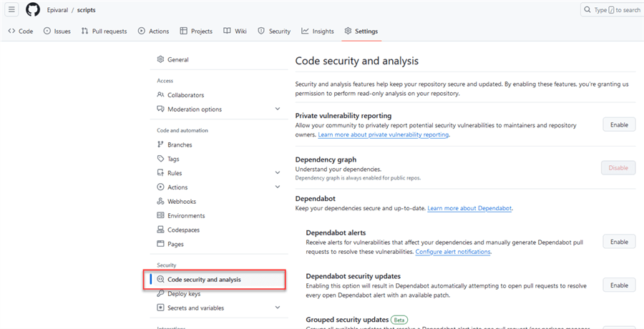The height and width of the screenshot is (329, 644).
Task: Enable Dependabot alerts
Action: (618, 242)
